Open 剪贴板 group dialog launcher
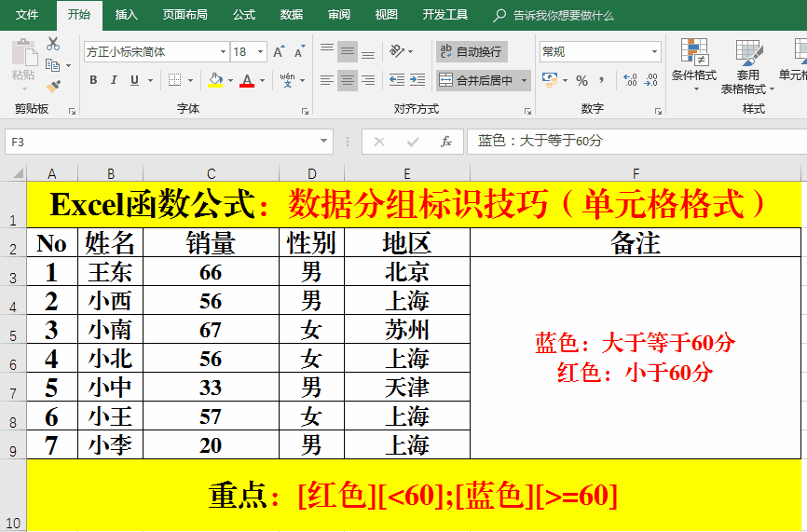Viewport: 807px width, 532px height. (x=72, y=111)
